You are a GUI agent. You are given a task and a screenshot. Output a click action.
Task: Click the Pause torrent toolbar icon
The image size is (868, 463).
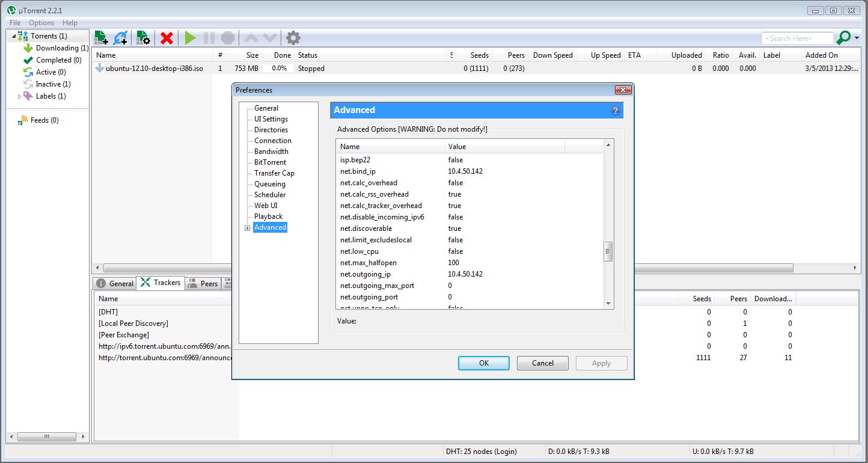(209, 38)
